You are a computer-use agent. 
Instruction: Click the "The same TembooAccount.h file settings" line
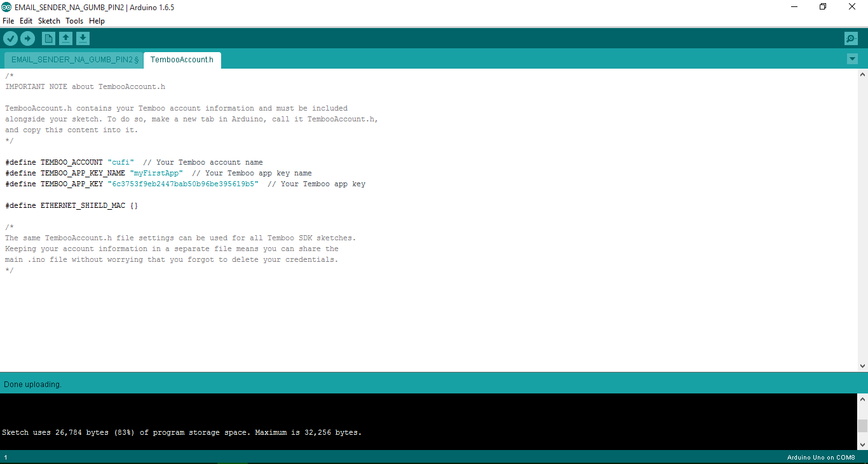(x=180, y=238)
